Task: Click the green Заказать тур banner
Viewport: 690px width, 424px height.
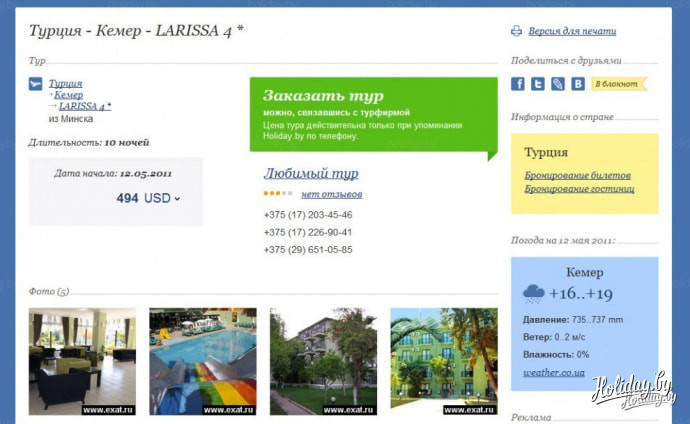Action: tap(373, 114)
